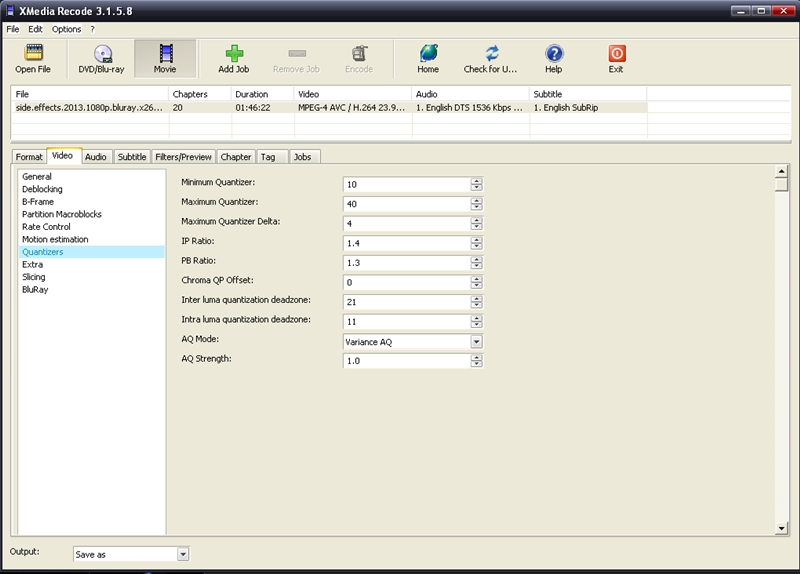800x574 pixels.
Task: Click the Chapters column header
Action: point(199,94)
